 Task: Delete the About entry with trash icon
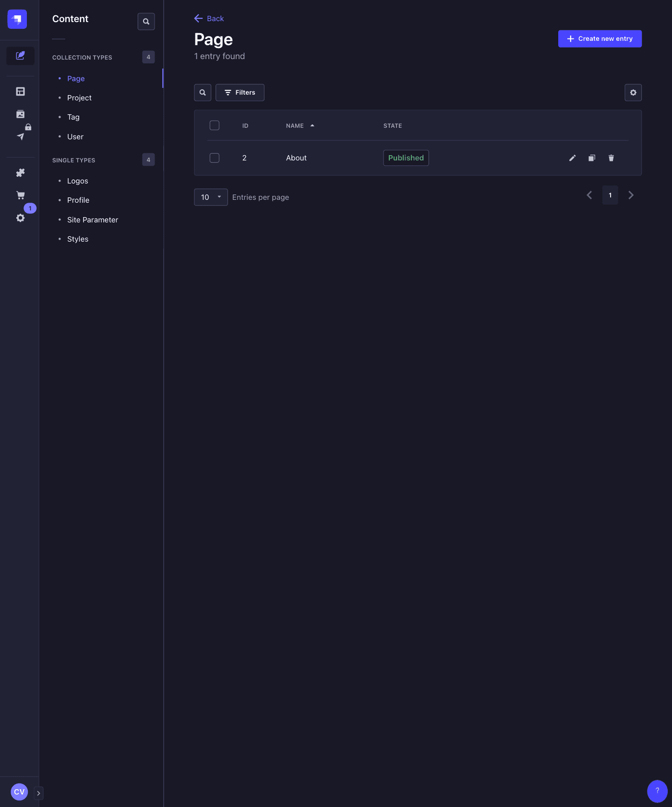(611, 158)
